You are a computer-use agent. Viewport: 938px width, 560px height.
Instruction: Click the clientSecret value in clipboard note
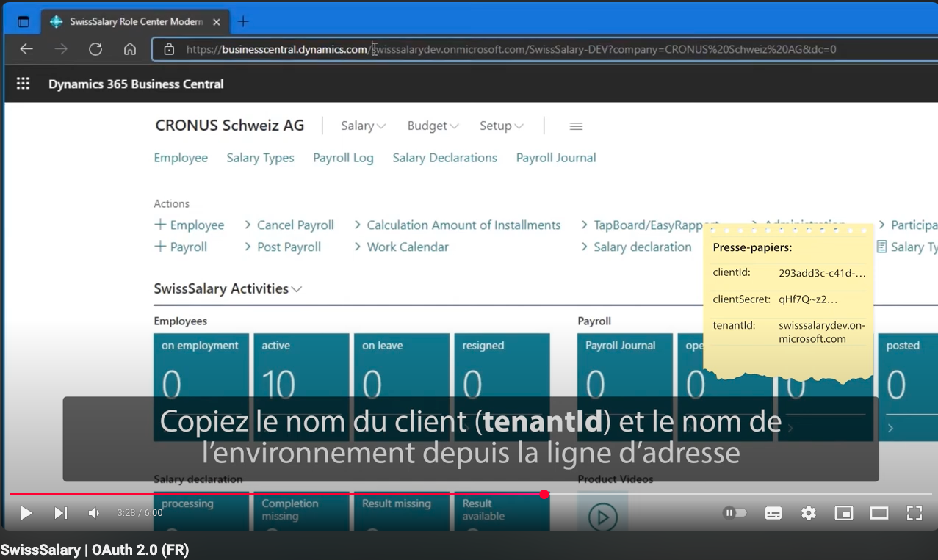[808, 299]
